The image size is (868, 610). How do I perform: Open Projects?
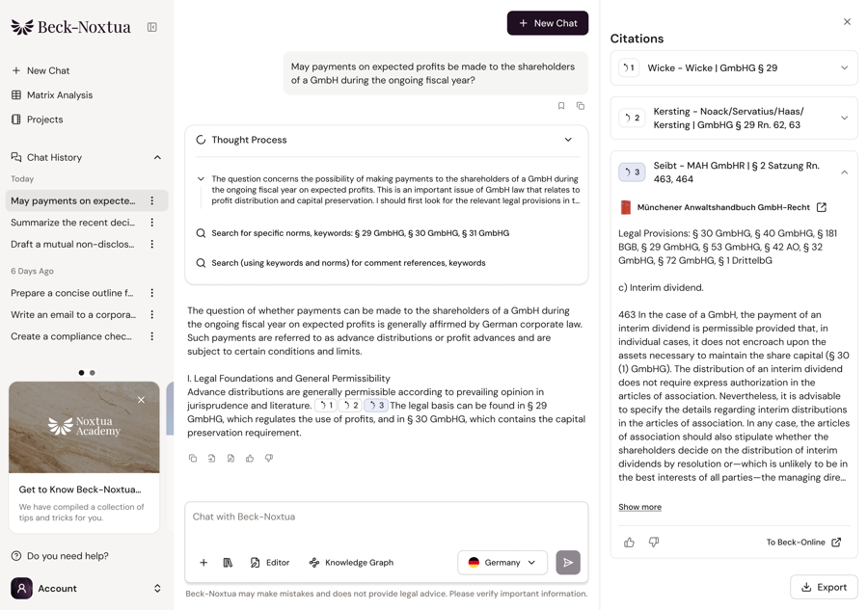pyautogui.click(x=37, y=119)
